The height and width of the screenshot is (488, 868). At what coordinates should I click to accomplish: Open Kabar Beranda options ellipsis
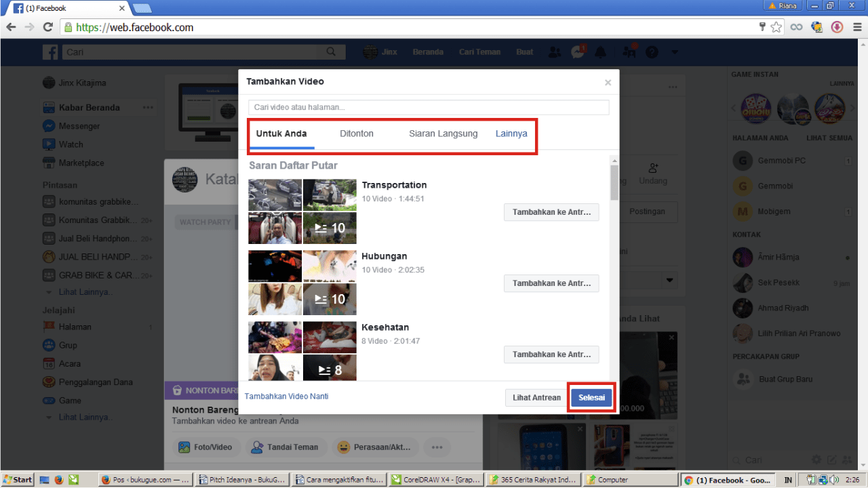pyautogui.click(x=148, y=108)
